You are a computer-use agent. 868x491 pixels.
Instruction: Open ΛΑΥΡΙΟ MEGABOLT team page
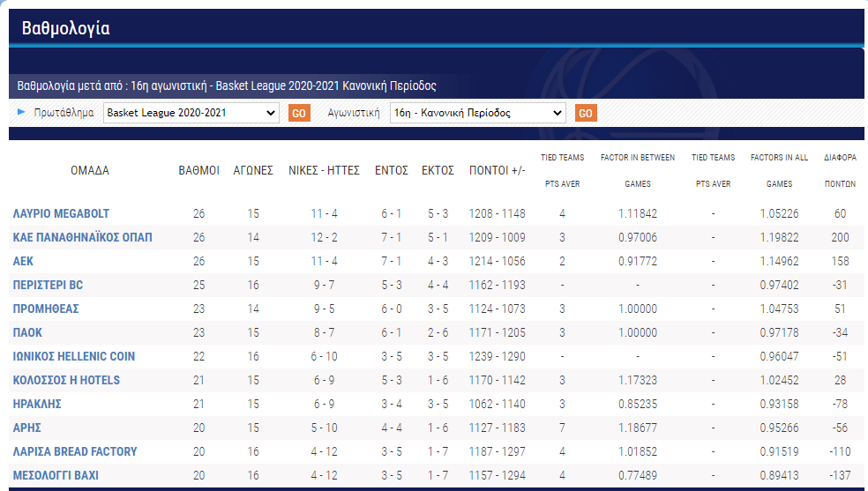(x=62, y=213)
